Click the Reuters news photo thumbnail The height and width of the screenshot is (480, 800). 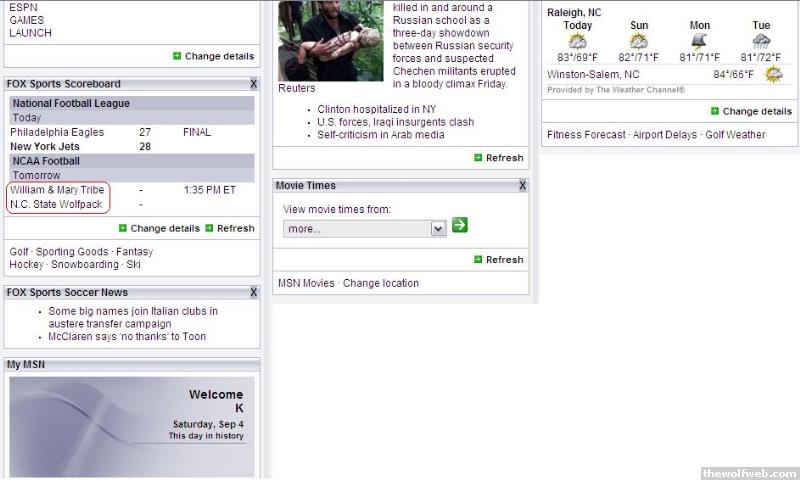coord(329,40)
